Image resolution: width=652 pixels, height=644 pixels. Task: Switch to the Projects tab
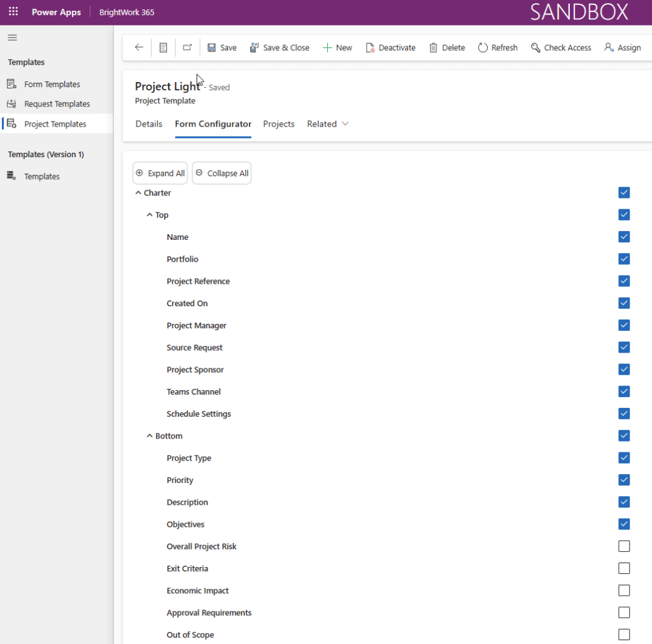tap(279, 124)
